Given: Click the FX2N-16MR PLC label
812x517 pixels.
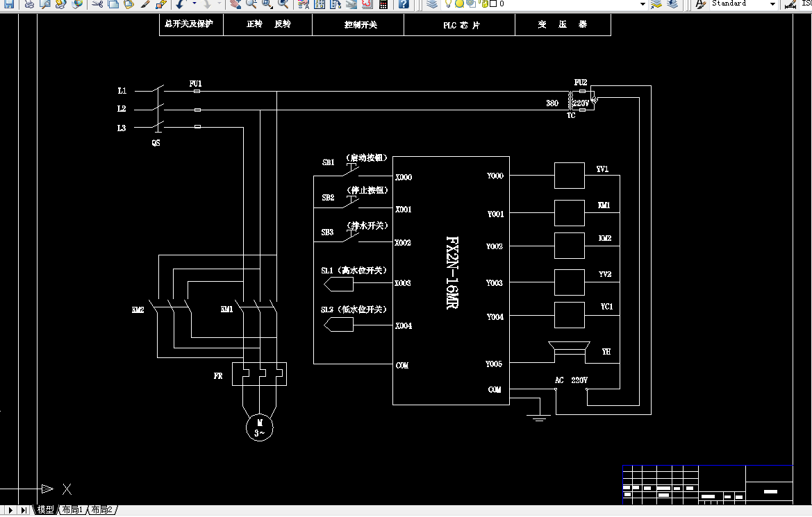Looking at the screenshot, I should pos(452,273).
